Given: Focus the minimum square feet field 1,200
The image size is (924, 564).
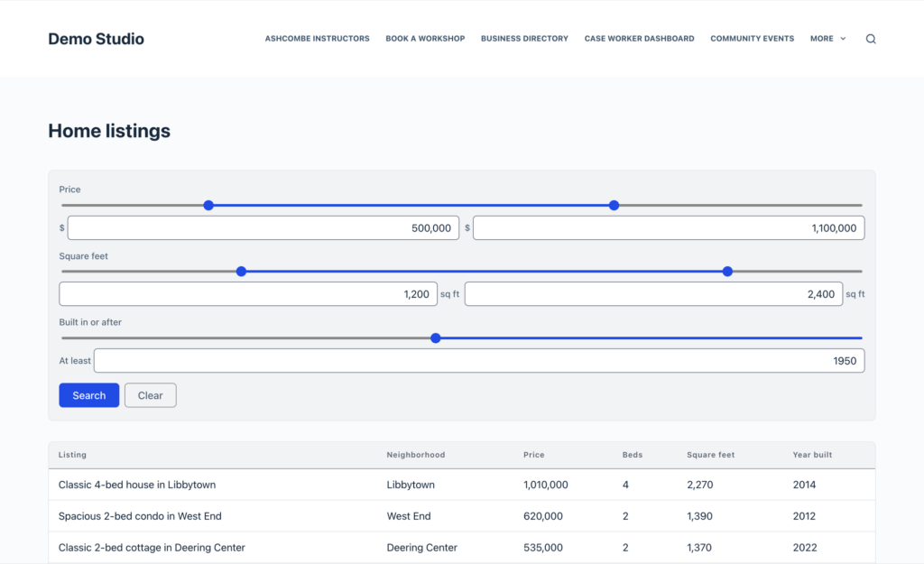Looking at the screenshot, I should [248, 294].
